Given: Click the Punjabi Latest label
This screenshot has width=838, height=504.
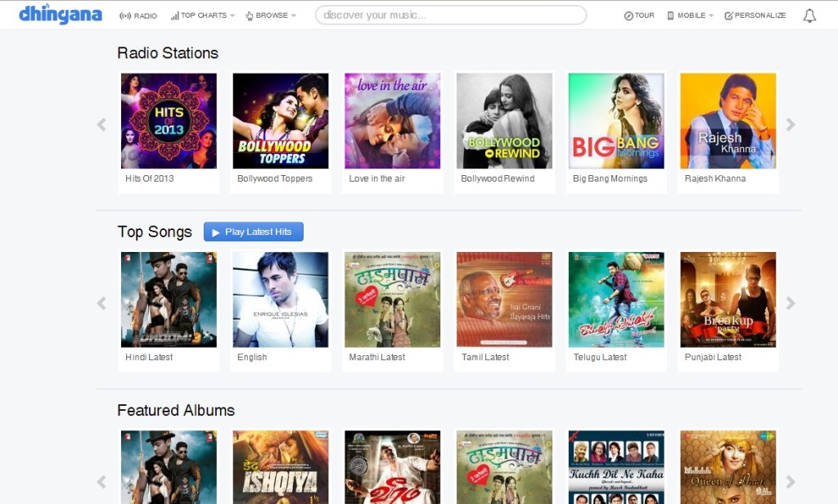Looking at the screenshot, I should point(713,357).
